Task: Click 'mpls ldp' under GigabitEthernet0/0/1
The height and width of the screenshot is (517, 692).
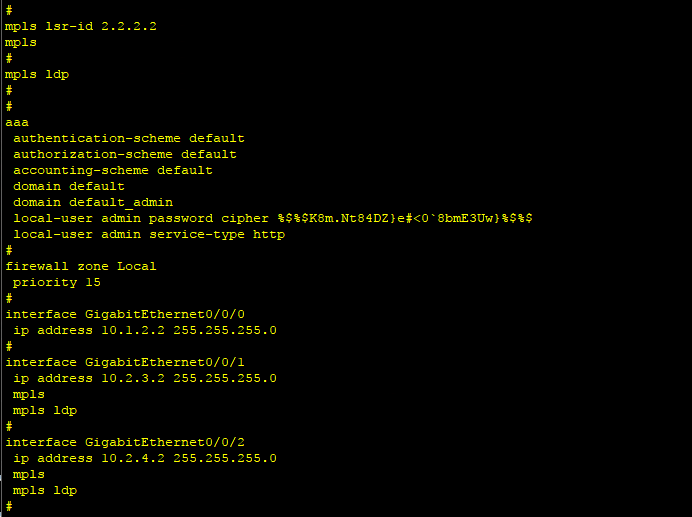Action: click(45, 411)
